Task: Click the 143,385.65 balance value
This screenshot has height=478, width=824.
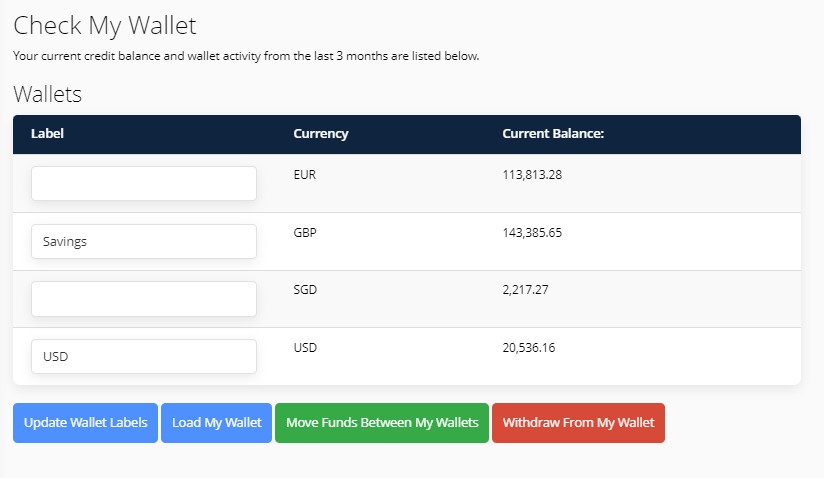Action: (532, 233)
